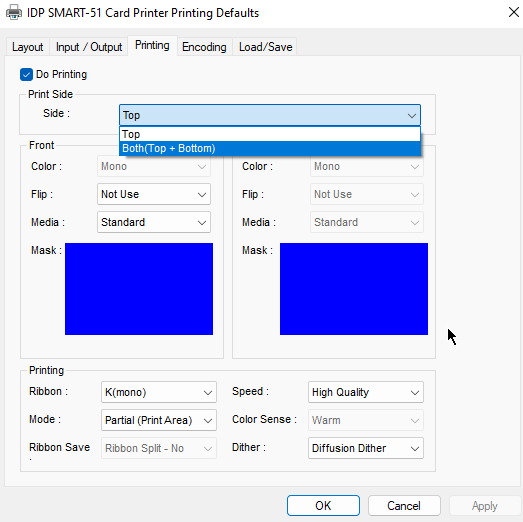The height and width of the screenshot is (522, 523).
Task: Open the Mode Partial (Print Area) dropdown
Action: (159, 420)
